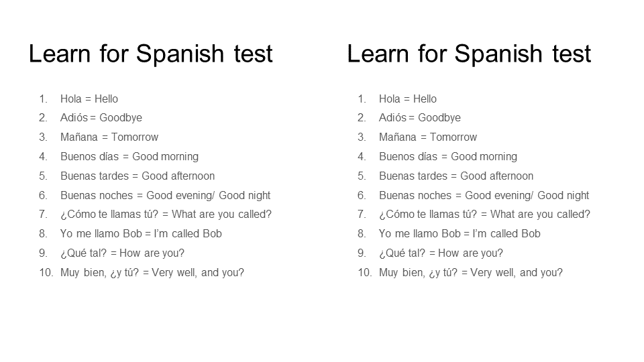Select "Yo me llamo Bob" in left list
Screen dimensions: 644x362
pyautogui.click(x=141, y=234)
